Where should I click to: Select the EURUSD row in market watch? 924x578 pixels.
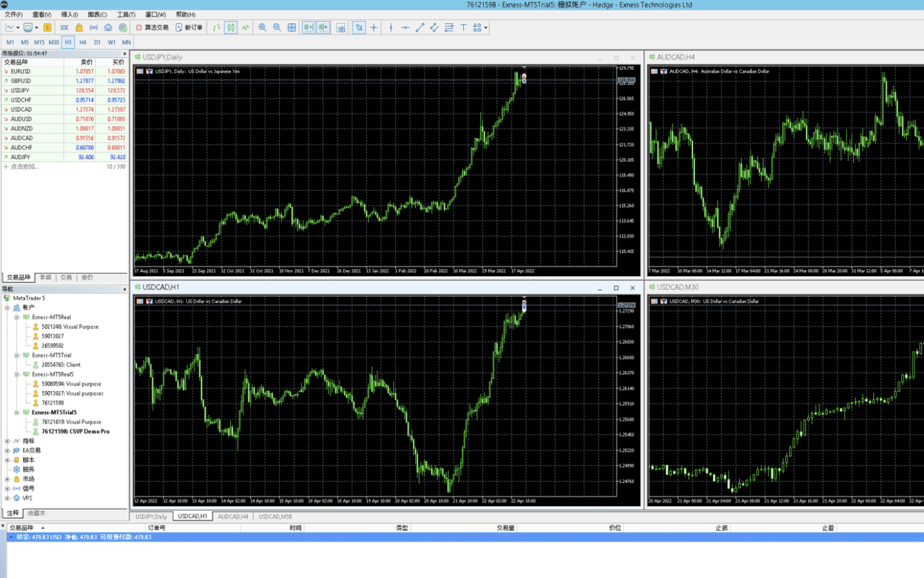(x=65, y=71)
